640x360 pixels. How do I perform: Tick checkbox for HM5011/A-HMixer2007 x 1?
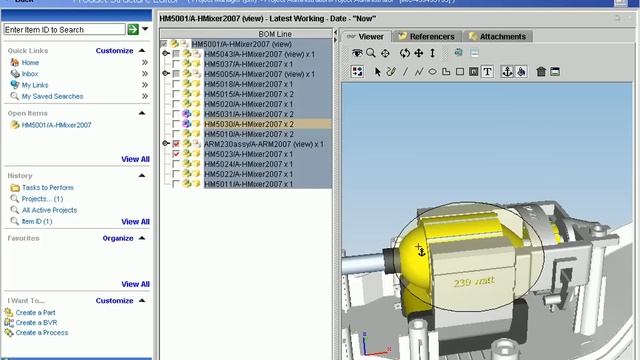[176, 184]
